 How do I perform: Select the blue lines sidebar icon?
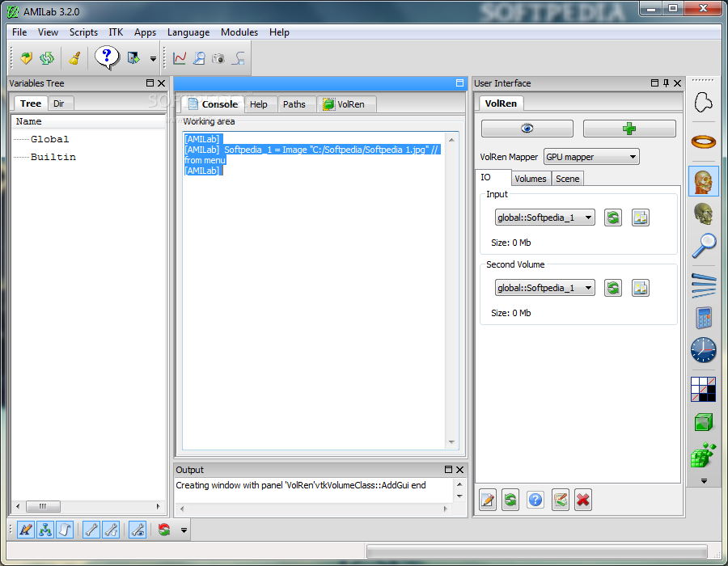[704, 285]
